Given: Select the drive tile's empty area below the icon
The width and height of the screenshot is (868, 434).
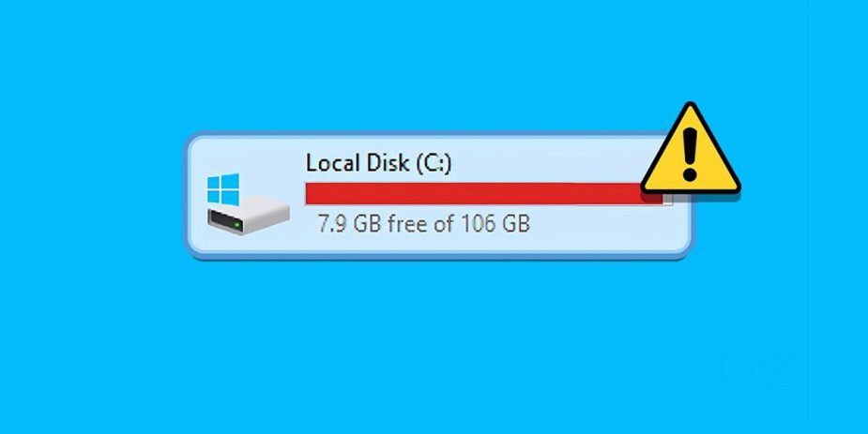Looking at the screenshot, I should (249, 244).
